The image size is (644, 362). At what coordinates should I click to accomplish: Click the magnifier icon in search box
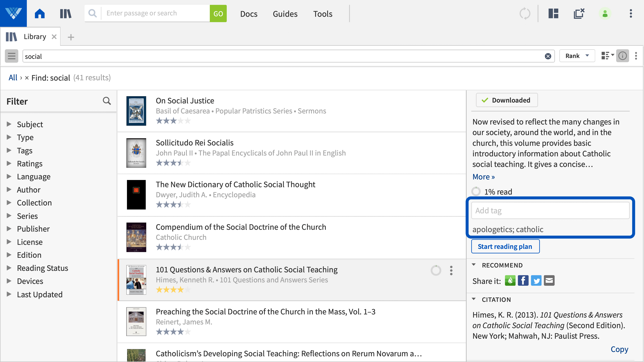point(93,13)
